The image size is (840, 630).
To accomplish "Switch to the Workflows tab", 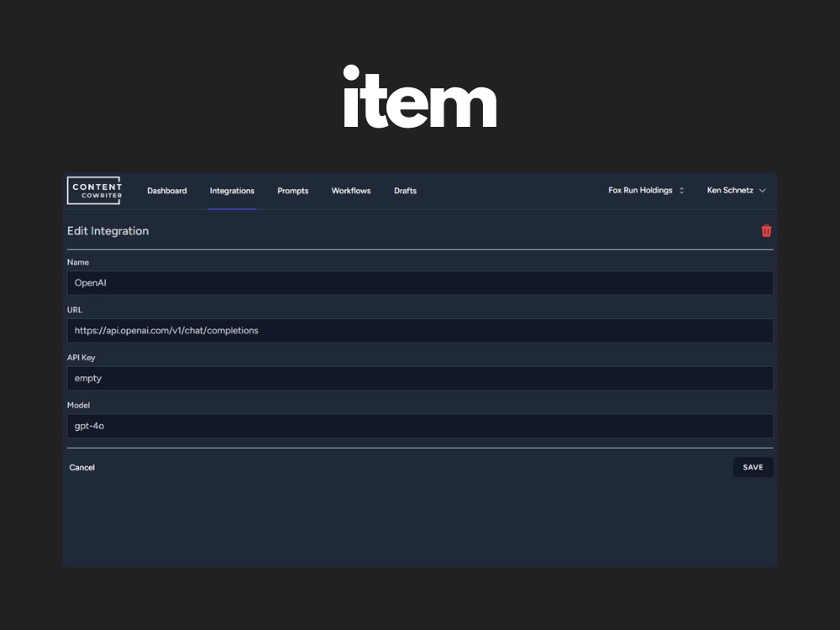I will click(x=351, y=191).
